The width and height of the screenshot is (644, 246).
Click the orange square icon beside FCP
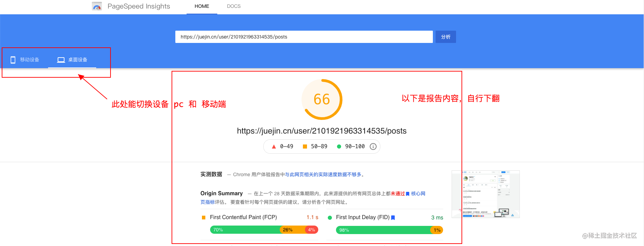(204, 217)
